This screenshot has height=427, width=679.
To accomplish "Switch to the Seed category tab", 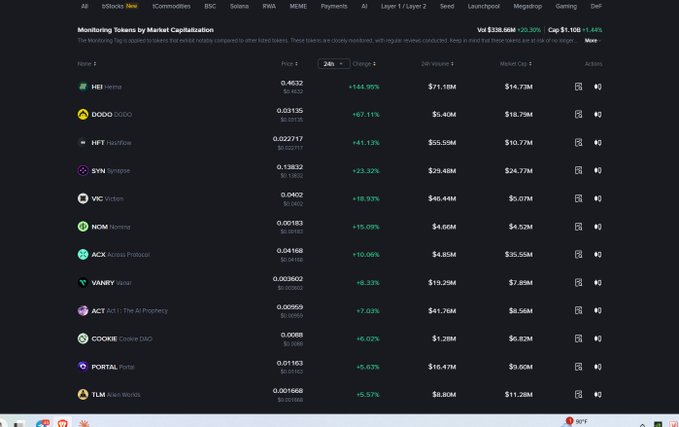I will 447,6.
